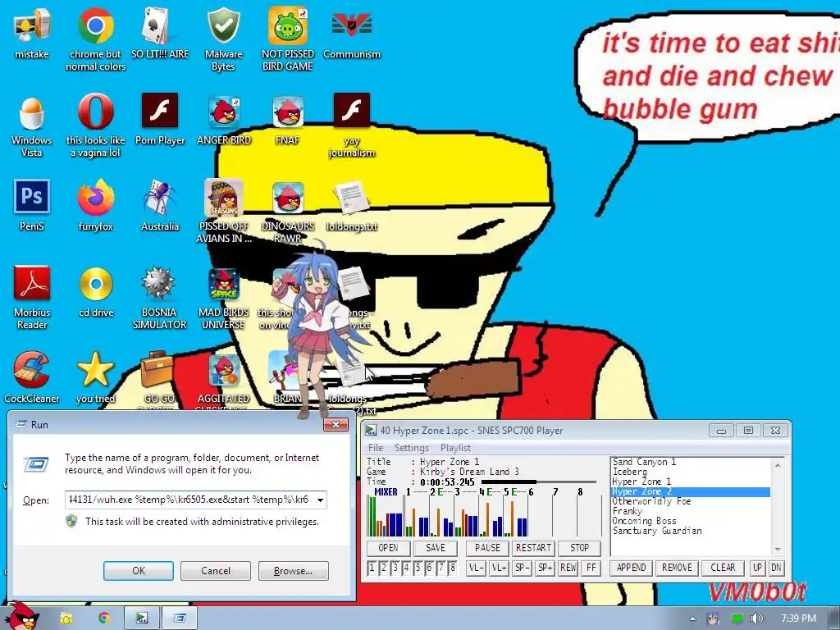The width and height of the screenshot is (840, 630).
Task: Raise volume with the VL+ button
Action: pyautogui.click(x=500, y=568)
